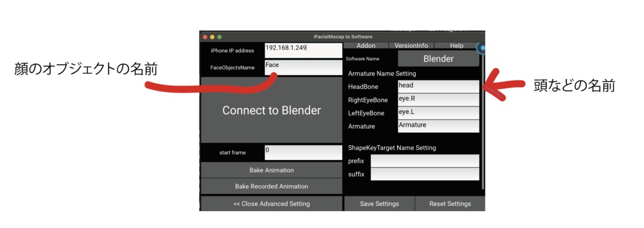
Task: Click the Blender software name button
Action: 438,59
